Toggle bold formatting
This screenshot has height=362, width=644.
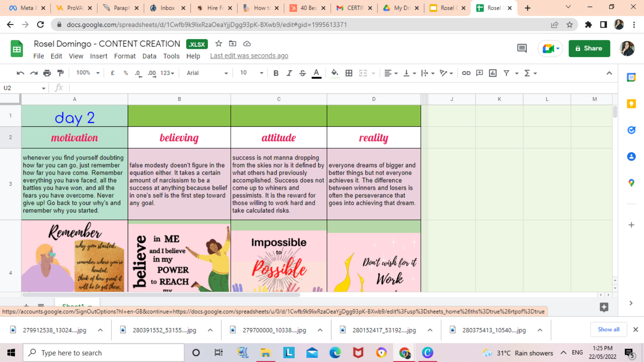[x=276, y=73]
